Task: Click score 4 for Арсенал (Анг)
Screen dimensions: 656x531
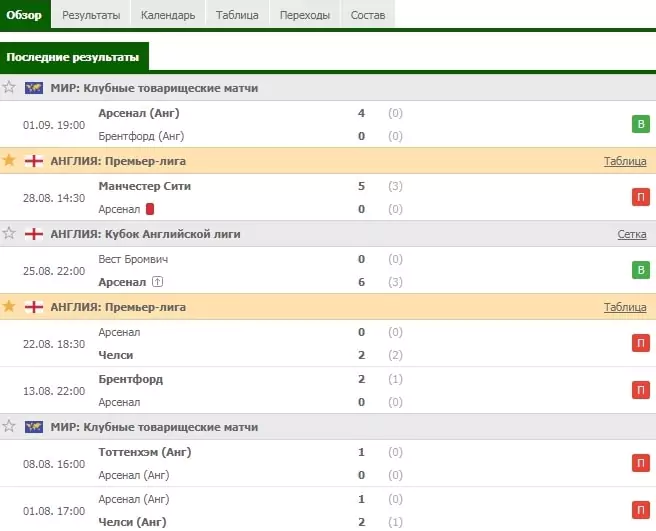Action: 361,113
